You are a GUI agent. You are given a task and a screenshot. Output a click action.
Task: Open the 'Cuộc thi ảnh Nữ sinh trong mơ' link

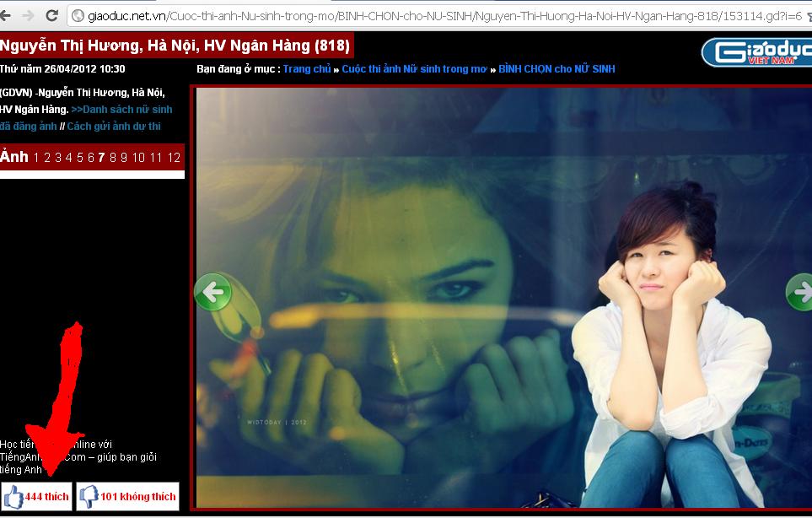coord(414,69)
